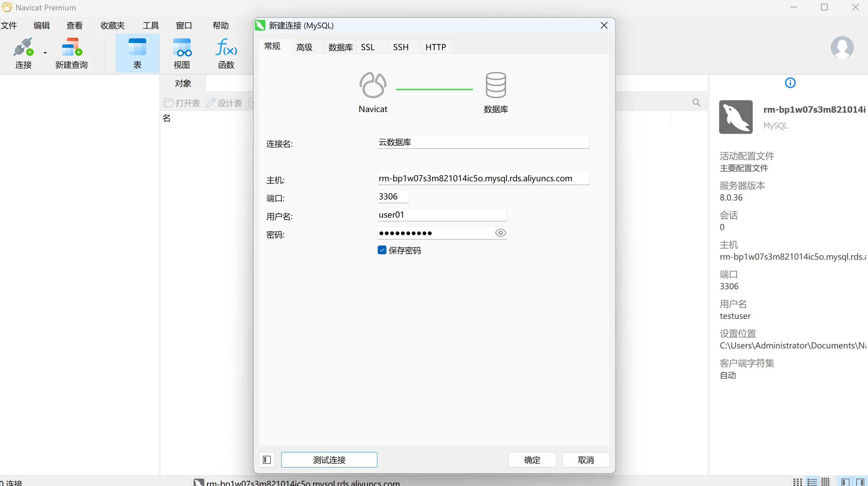Click the settings location path C:\Users\Administrator

point(792,345)
